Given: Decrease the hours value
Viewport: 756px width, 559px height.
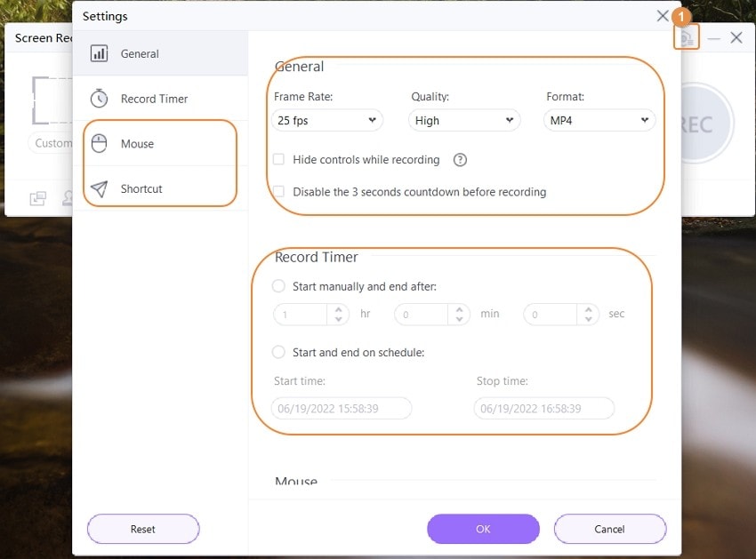Looking at the screenshot, I should [339, 320].
